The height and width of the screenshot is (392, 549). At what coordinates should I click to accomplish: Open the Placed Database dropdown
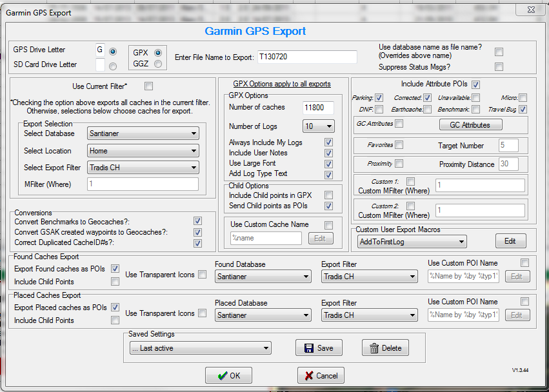pos(263,315)
